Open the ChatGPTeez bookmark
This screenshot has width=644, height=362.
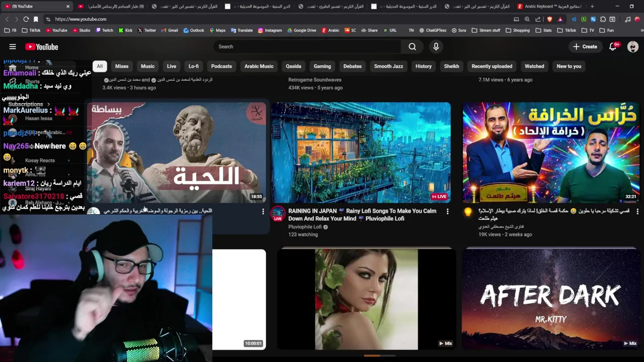(432, 30)
